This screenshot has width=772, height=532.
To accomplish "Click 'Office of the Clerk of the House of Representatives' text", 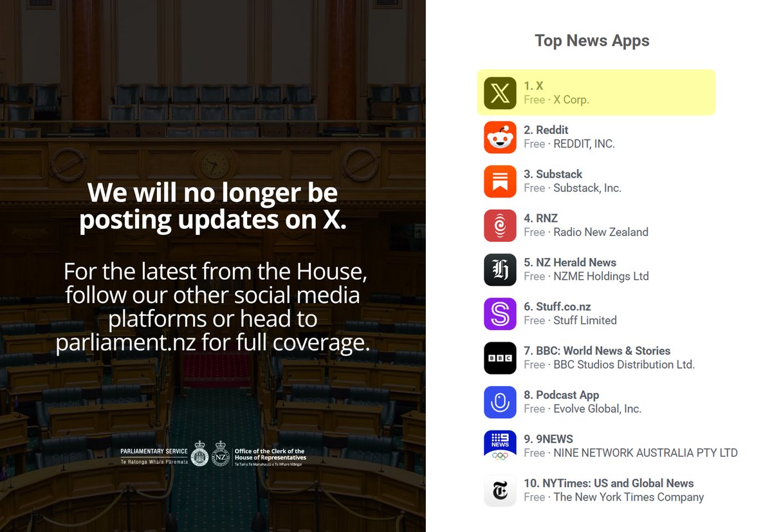I will (270, 455).
